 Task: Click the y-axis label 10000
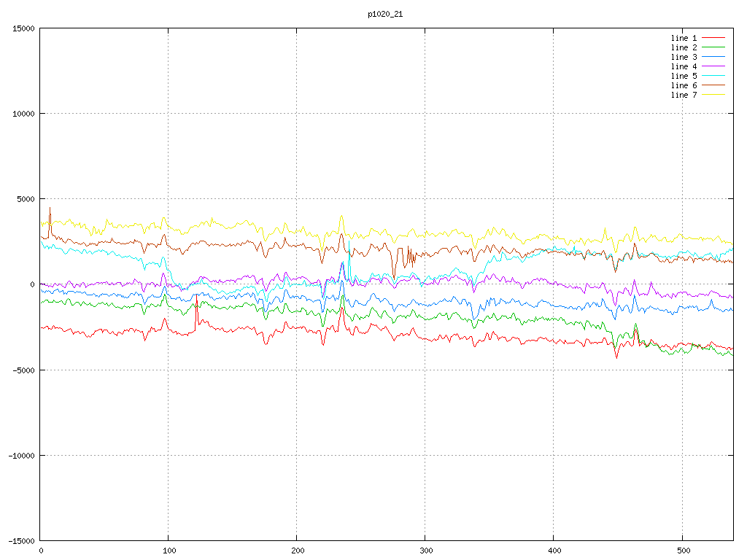point(24,114)
